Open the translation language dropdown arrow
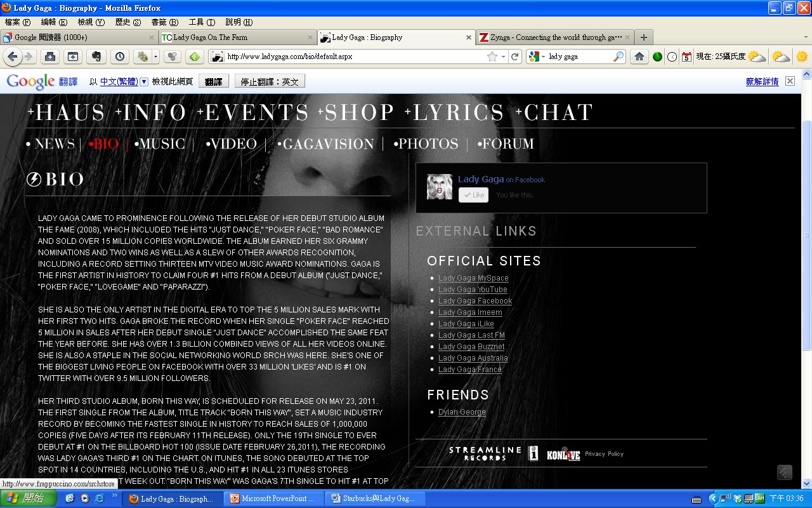Screen dimensions: 812x508 pos(144,81)
